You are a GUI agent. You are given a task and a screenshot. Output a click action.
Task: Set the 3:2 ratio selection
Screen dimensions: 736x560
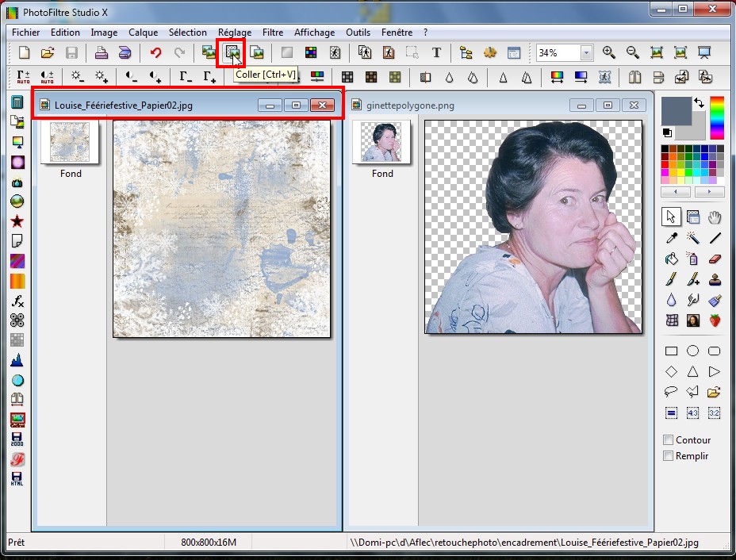point(714,412)
